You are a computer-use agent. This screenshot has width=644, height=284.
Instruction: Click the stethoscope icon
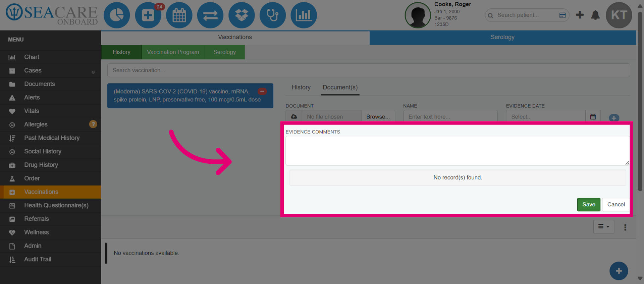[273, 15]
